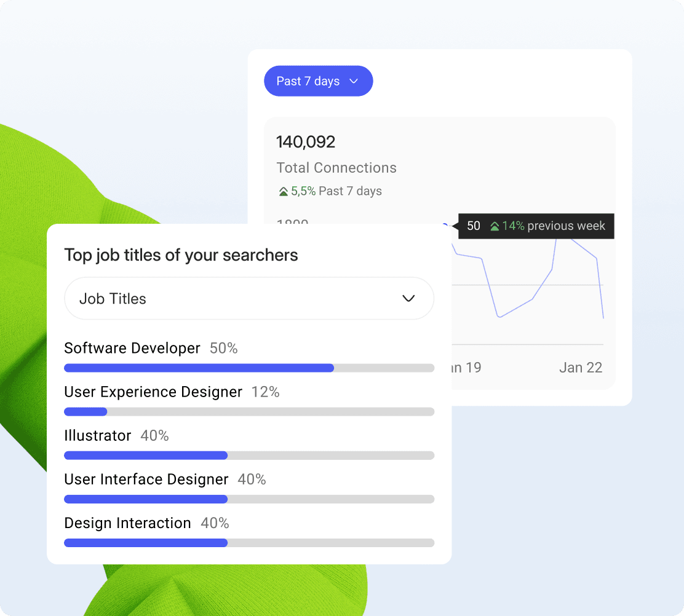Click the 5,5% Past 7 days trend indicator
This screenshot has height=616, width=684.
tap(330, 191)
